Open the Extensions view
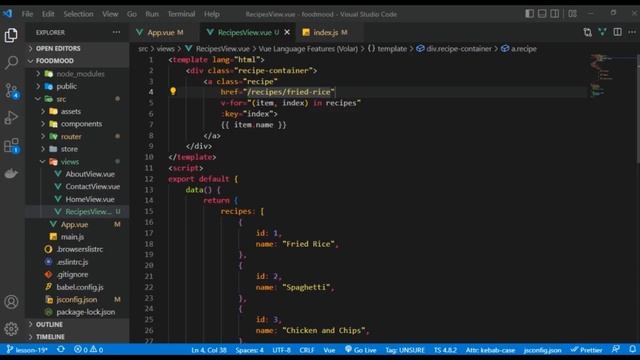The image size is (640, 360). click(11, 145)
